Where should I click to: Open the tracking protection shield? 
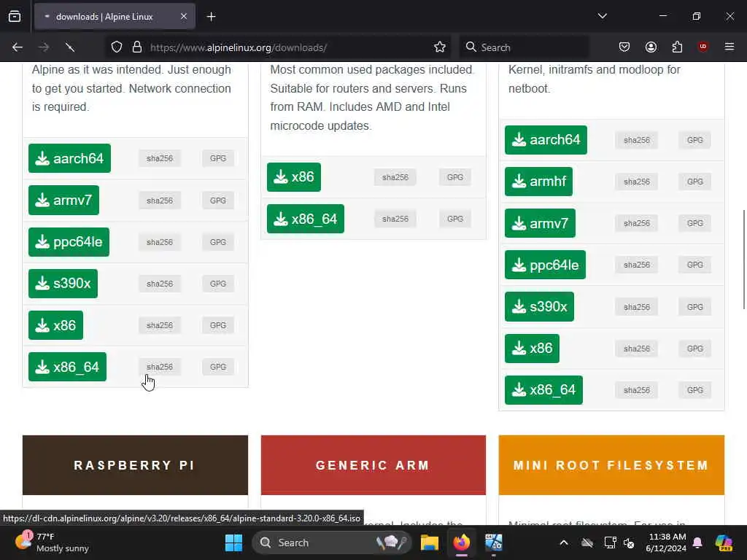pos(117,47)
